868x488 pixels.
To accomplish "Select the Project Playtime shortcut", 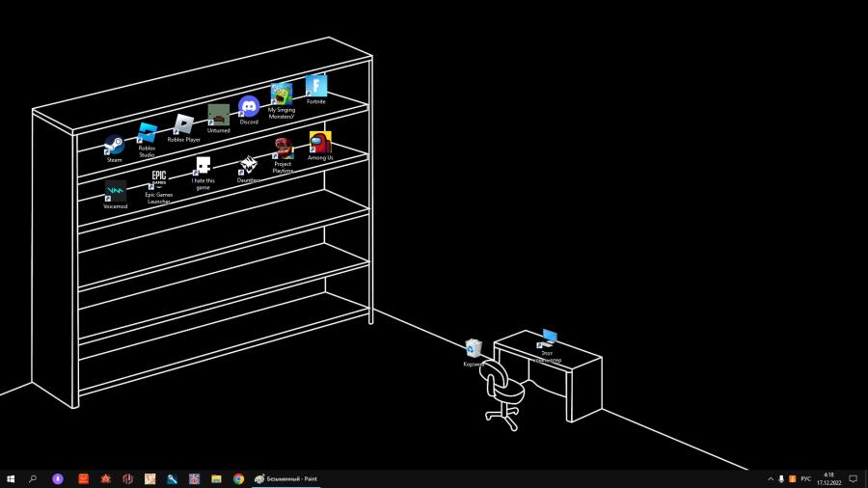I will (283, 155).
